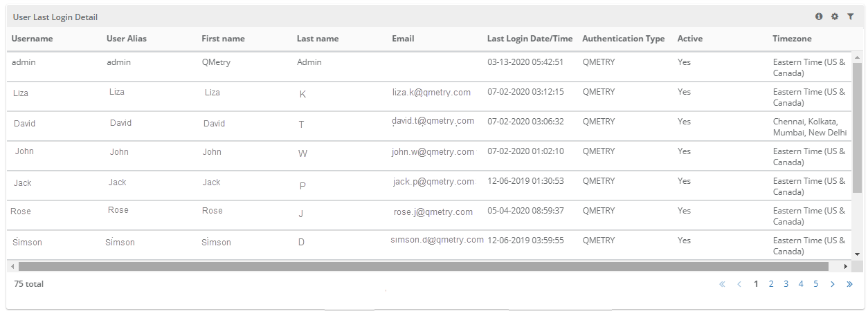Click login time 07-02-2020 01:02:10
This screenshot has width=868, height=311.
[526, 151]
